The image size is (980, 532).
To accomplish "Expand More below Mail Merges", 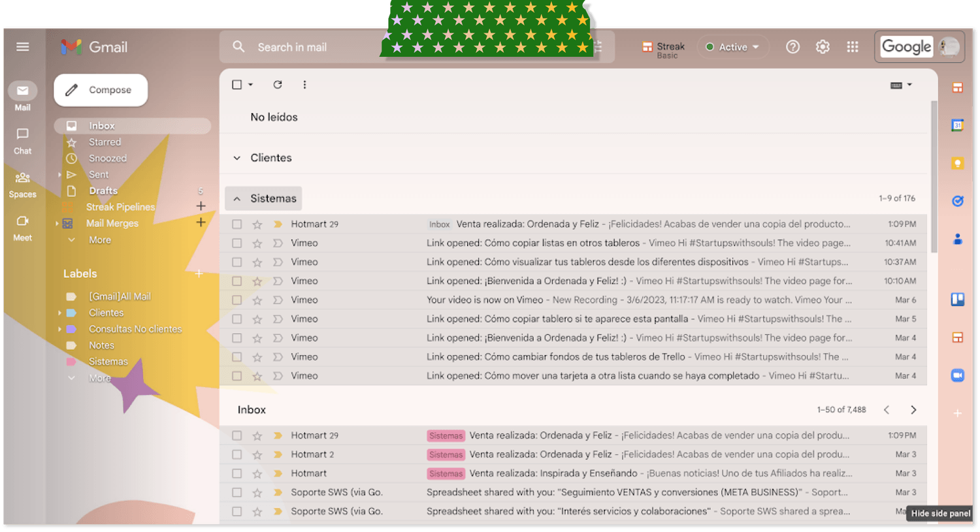I will [x=100, y=240].
